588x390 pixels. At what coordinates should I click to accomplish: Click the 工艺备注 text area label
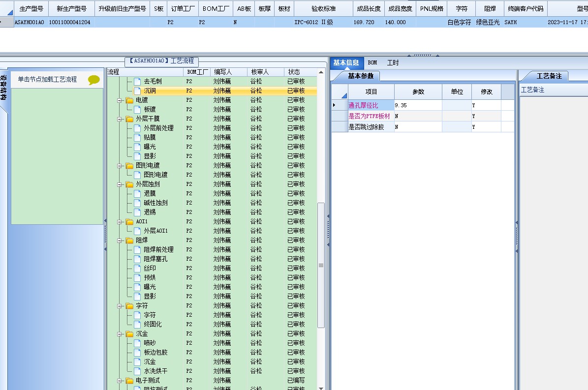532,90
